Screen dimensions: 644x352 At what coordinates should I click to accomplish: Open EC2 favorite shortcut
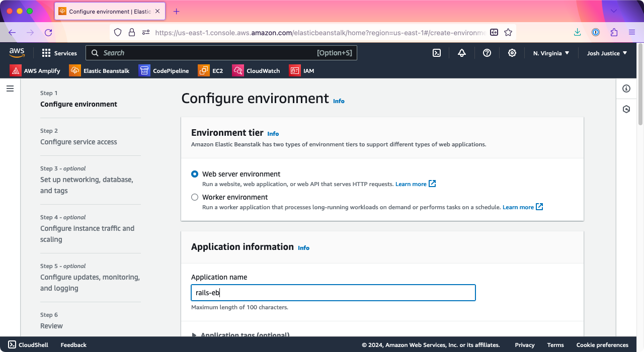click(x=210, y=71)
